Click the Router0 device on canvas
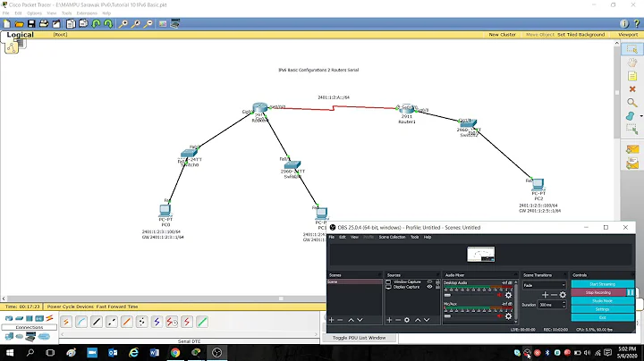Viewport: 644px width, 361px height. 259,109
